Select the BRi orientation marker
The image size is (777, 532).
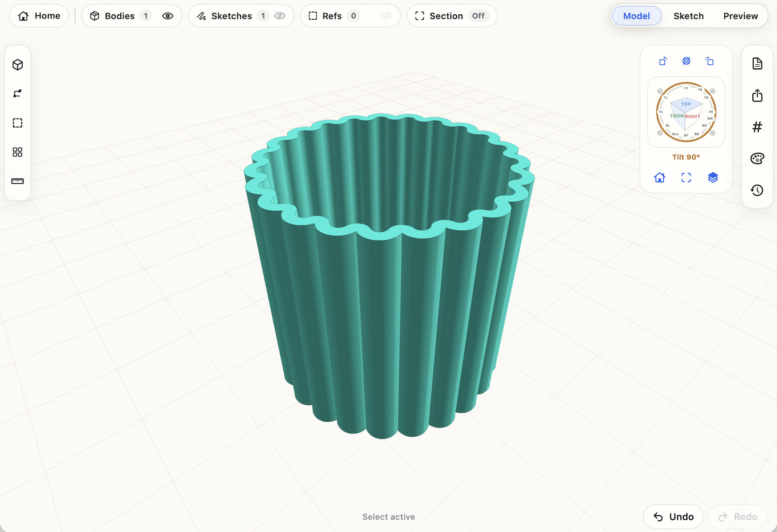(710, 119)
